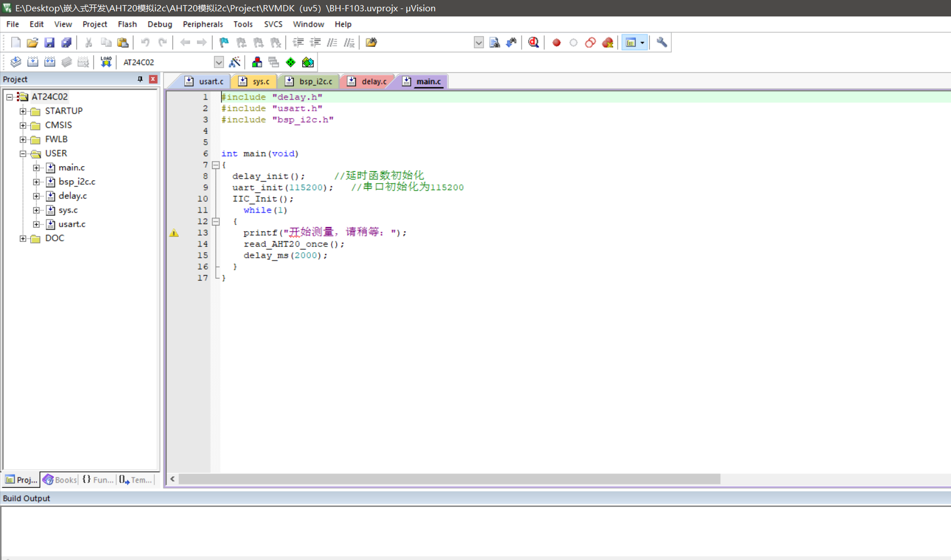951x560 pixels.
Task: Select usart.c in project tree
Action: (x=72, y=224)
